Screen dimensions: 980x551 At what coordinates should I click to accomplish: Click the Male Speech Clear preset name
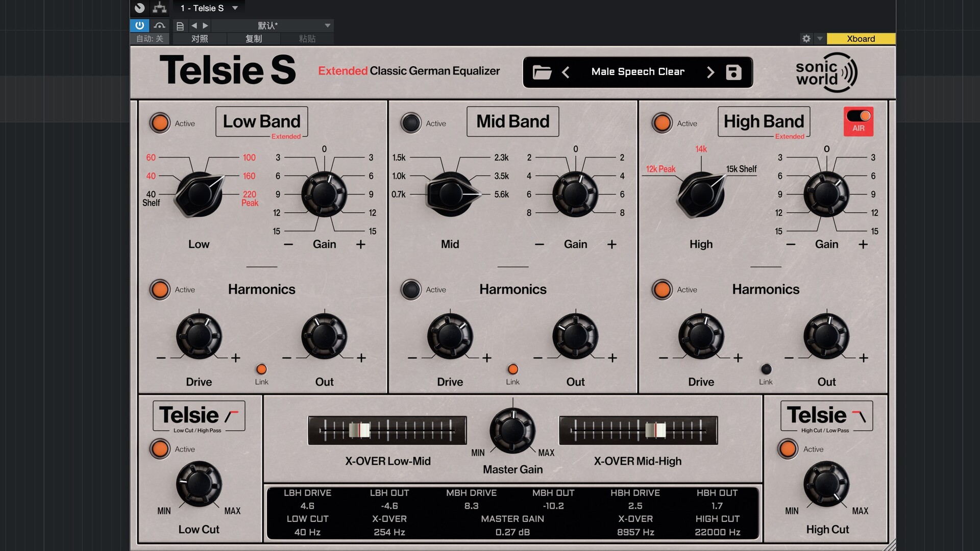point(638,72)
